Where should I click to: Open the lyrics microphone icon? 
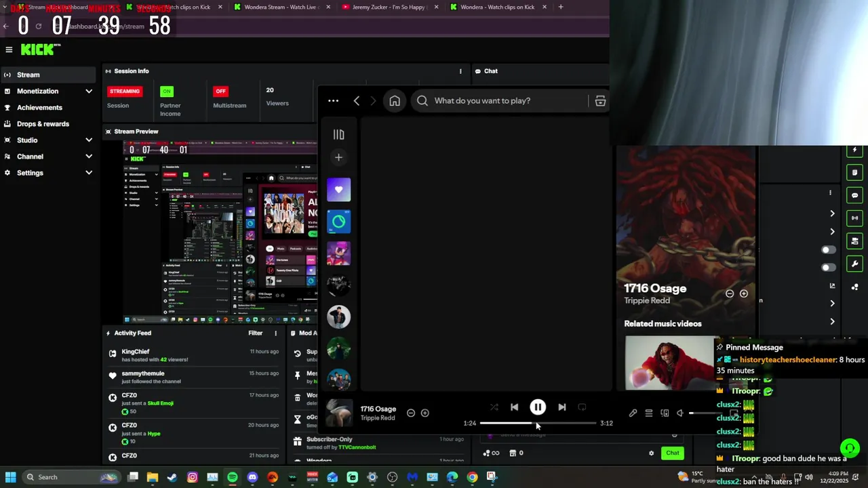(633, 413)
